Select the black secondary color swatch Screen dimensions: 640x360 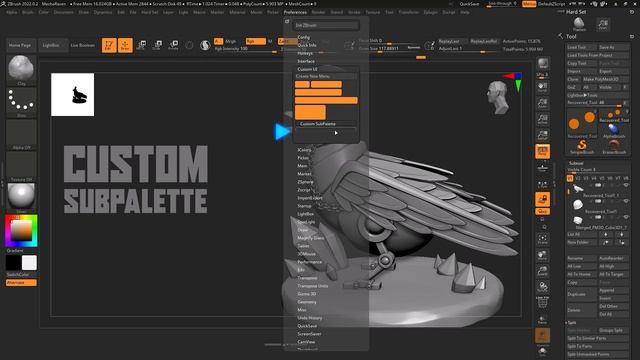(13, 263)
